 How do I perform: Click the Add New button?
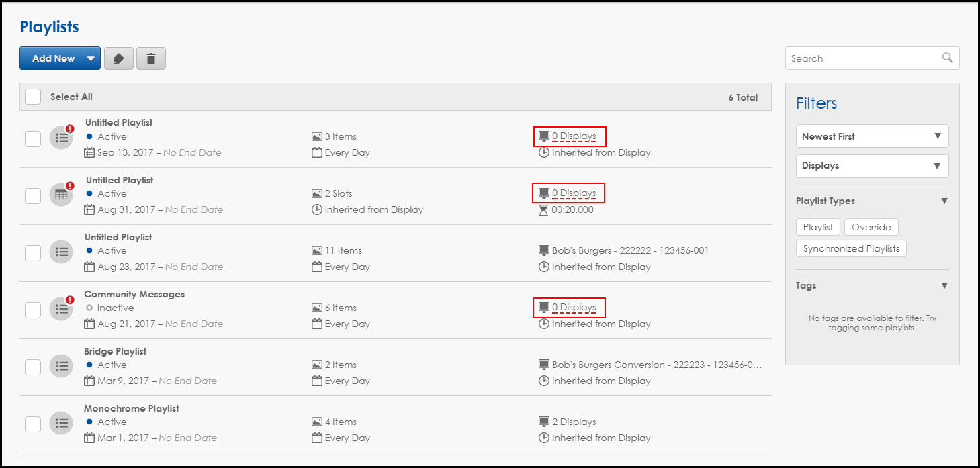coord(52,58)
